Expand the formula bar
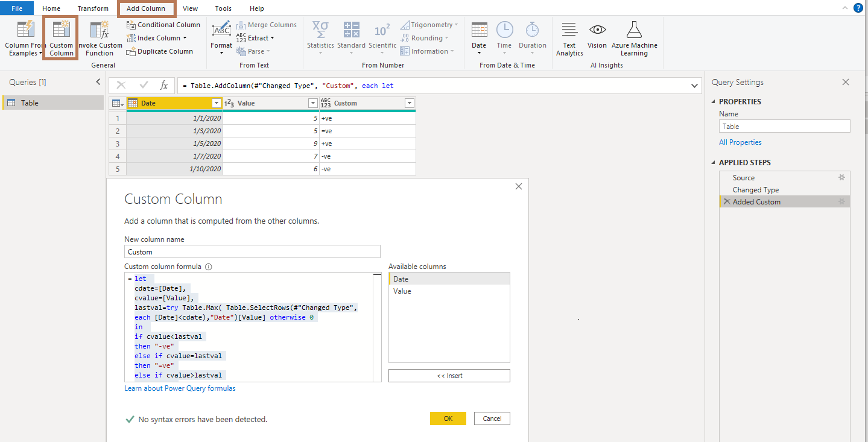Image resolution: width=868 pixels, height=442 pixels. (694, 86)
